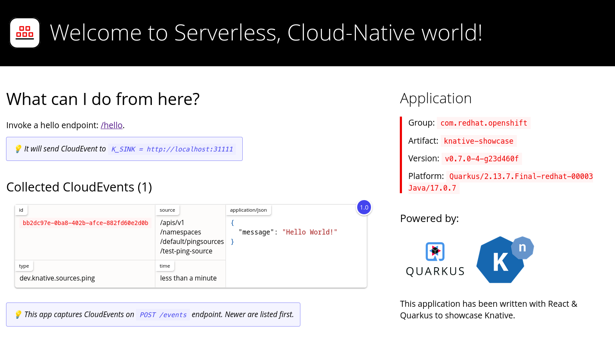Click the POST /events code label

(163, 315)
